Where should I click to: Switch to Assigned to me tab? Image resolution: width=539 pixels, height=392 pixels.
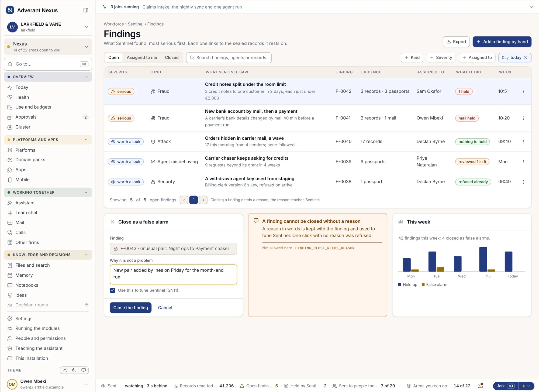pyautogui.click(x=142, y=58)
